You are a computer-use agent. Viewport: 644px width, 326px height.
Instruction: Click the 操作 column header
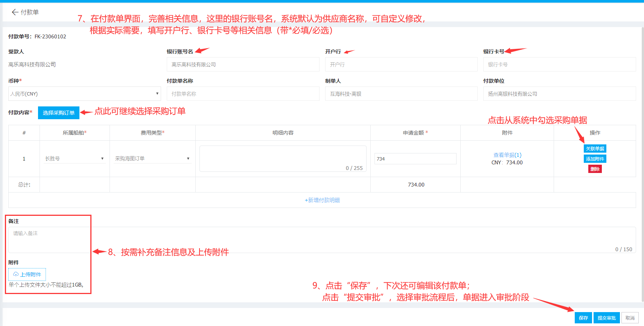click(595, 133)
